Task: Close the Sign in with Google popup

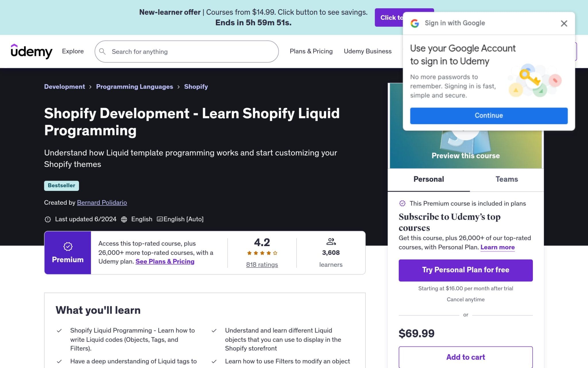Action: [564, 23]
